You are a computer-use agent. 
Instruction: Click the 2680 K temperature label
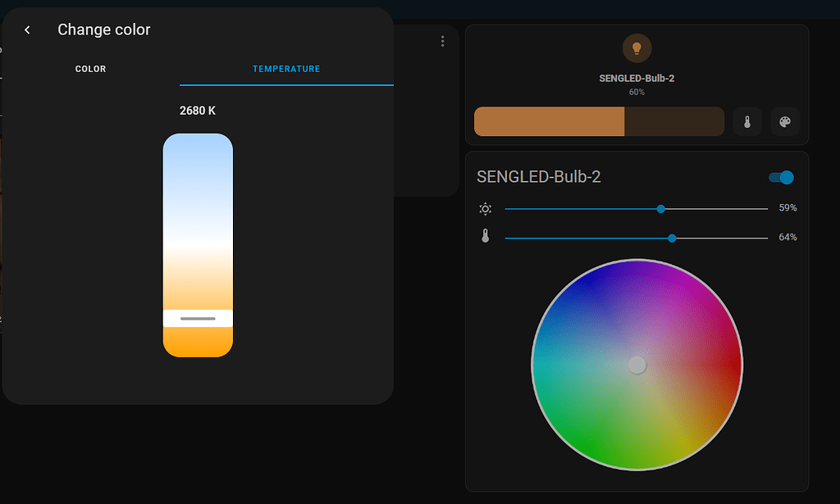[x=197, y=110]
